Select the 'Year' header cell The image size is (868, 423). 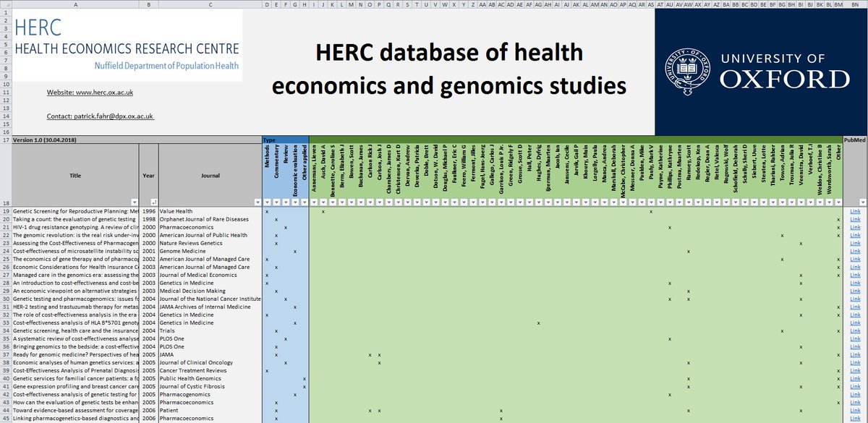tap(150, 175)
